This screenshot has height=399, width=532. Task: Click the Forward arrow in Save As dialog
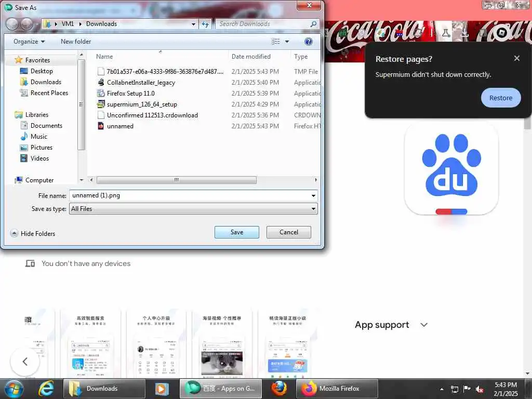coord(26,24)
